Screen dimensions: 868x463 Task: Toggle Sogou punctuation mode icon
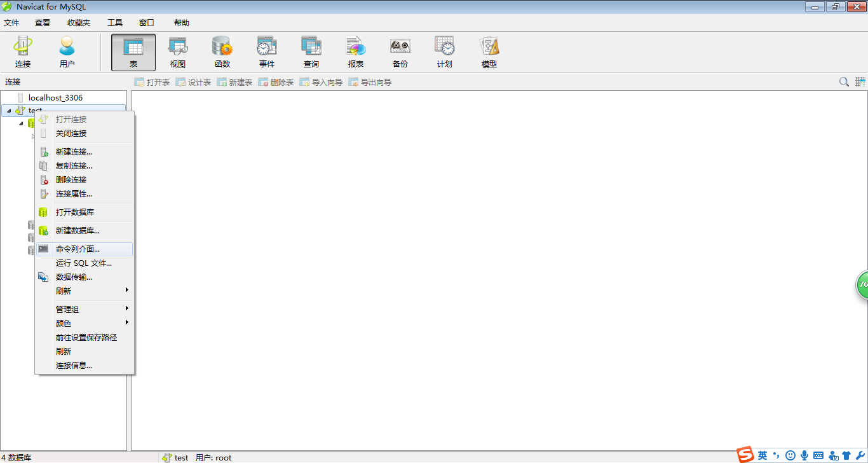pyautogui.click(x=776, y=455)
